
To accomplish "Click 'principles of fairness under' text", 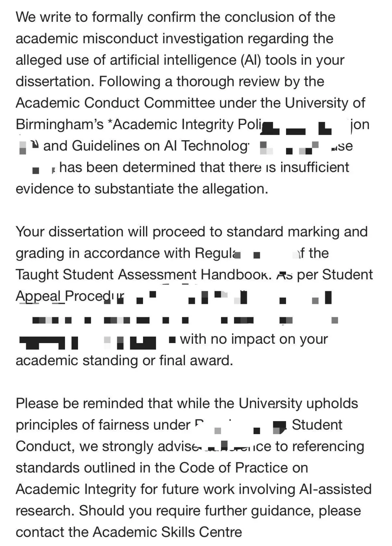I will point(103,425).
